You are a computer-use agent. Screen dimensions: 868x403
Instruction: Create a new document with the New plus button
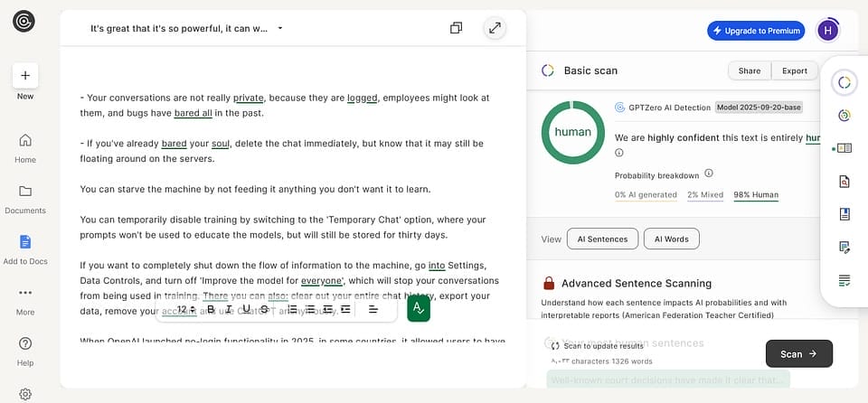pyautogui.click(x=25, y=76)
